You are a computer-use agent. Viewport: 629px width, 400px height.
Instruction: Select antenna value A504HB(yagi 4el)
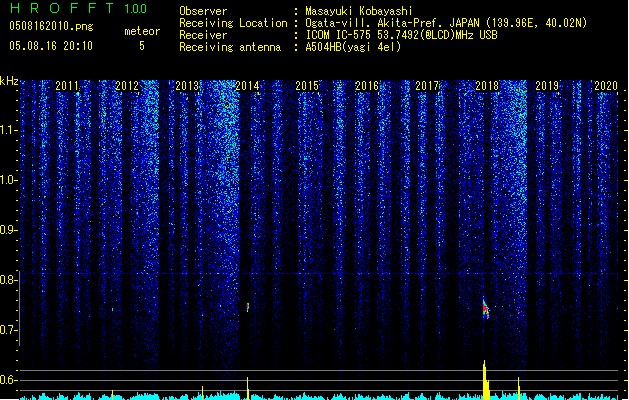353,47
